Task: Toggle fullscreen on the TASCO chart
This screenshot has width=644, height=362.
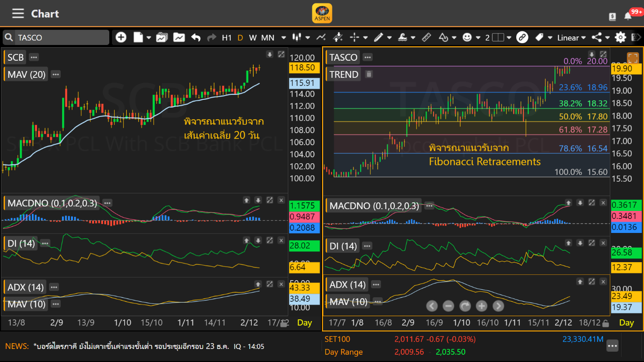Action: [x=633, y=58]
